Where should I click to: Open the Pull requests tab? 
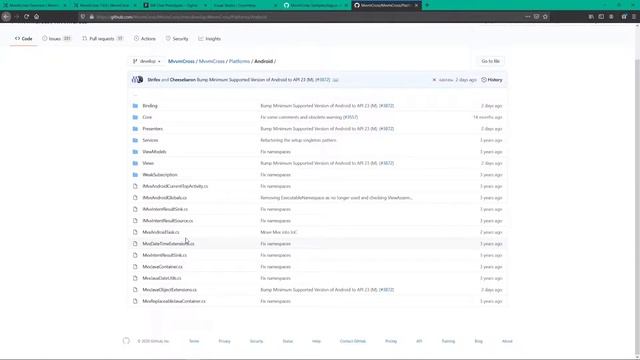pos(102,38)
